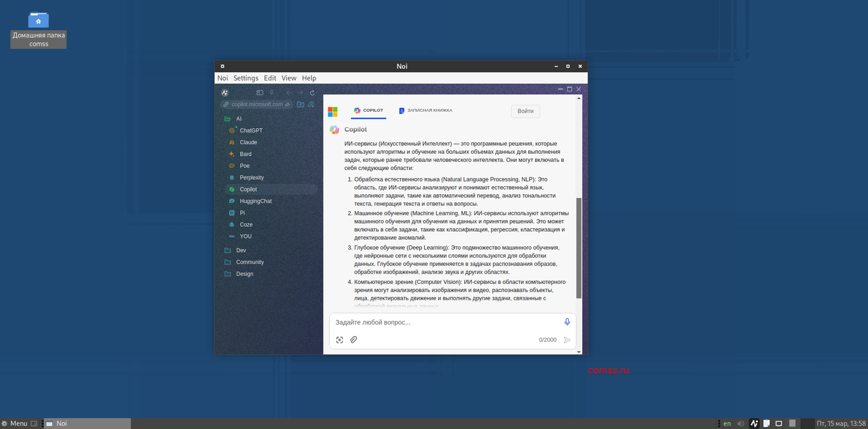Click the copilot.microsoft.com URL text
The height and width of the screenshot is (429, 868).
pyautogui.click(x=257, y=105)
